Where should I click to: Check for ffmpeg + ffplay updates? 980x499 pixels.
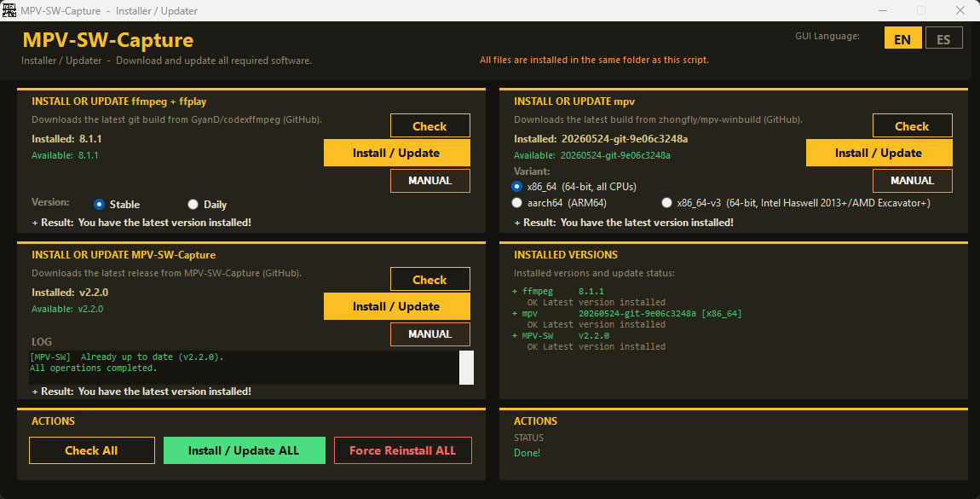(x=430, y=125)
